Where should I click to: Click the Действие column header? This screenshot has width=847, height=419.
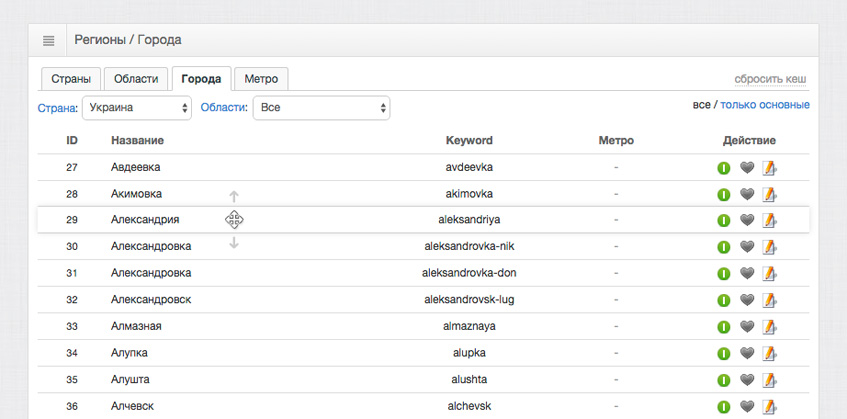coord(749,140)
